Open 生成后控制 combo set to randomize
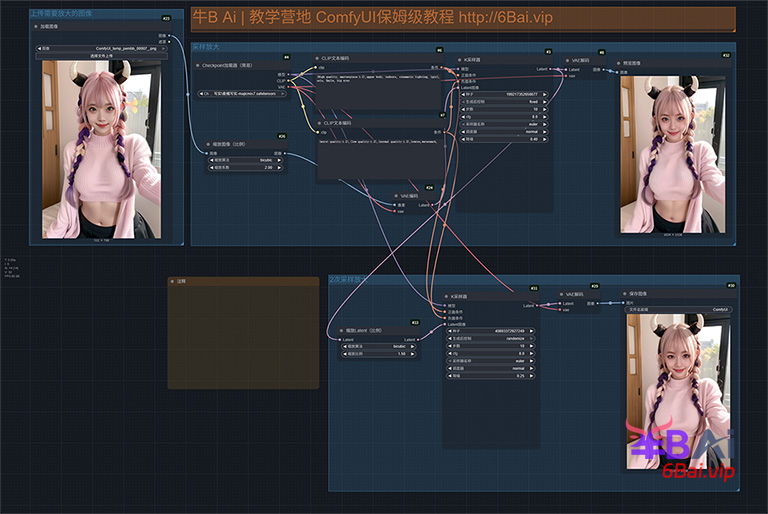Viewport: 768px width, 514px height. [491, 339]
